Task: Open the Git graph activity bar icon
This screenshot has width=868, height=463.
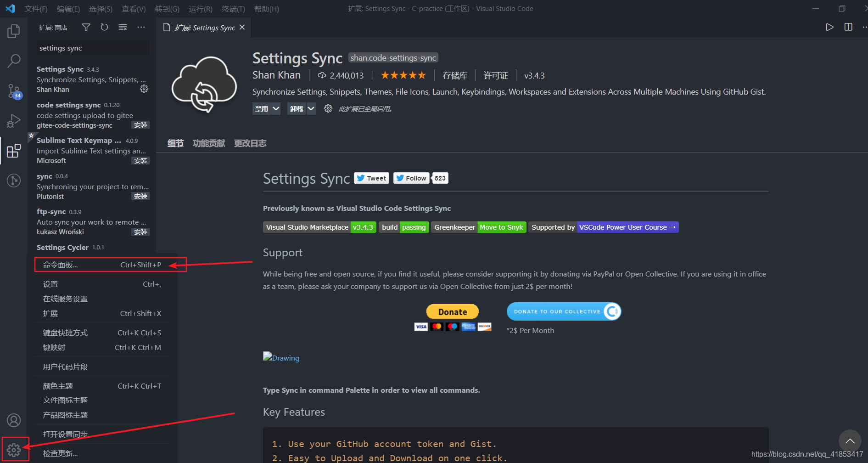Action: (x=14, y=181)
